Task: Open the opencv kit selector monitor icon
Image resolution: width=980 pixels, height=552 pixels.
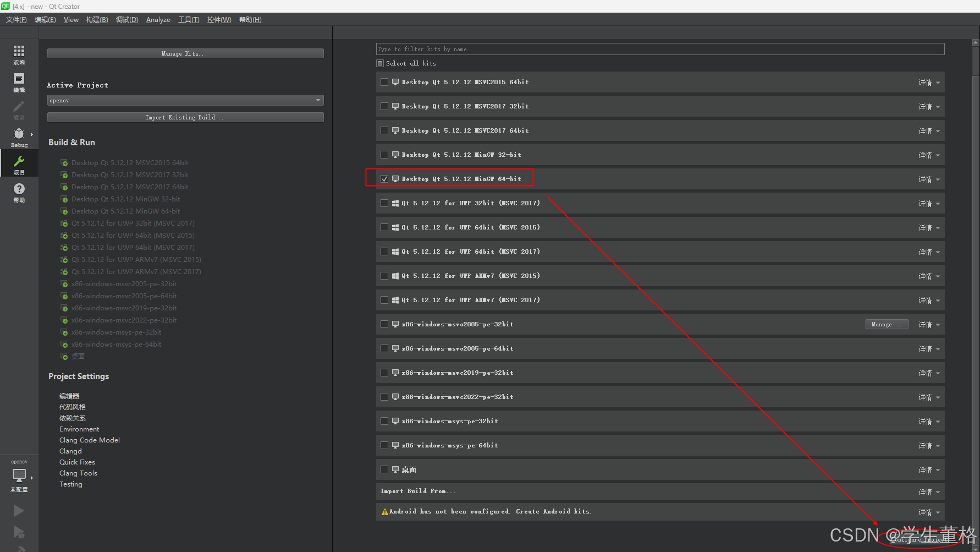Action: 19,475
